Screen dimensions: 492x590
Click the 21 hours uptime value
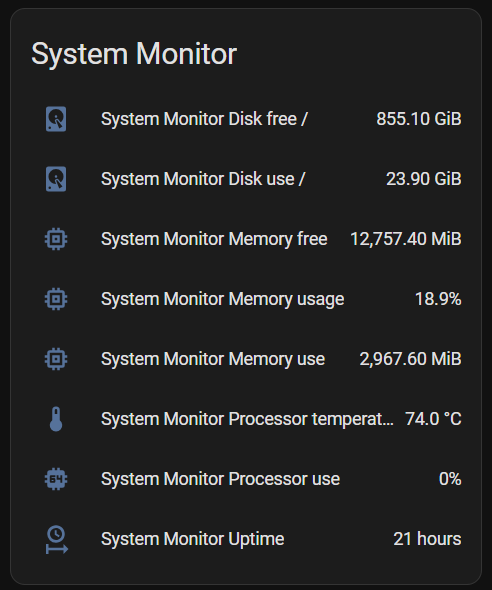tap(427, 539)
